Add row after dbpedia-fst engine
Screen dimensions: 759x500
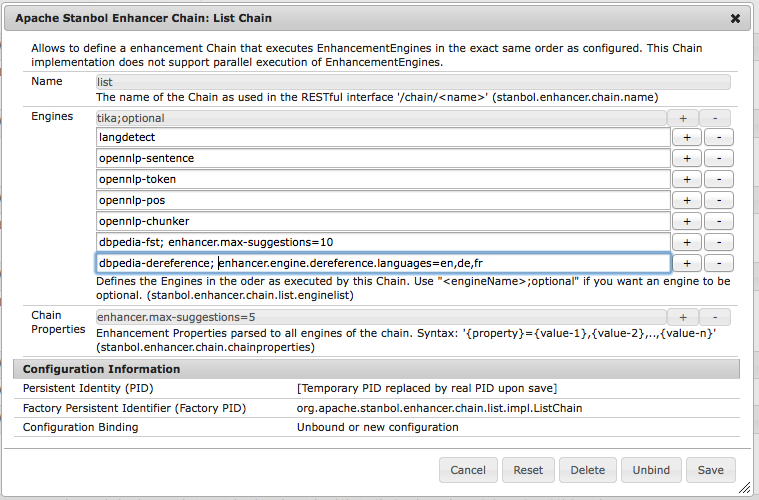click(x=686, y=242)
